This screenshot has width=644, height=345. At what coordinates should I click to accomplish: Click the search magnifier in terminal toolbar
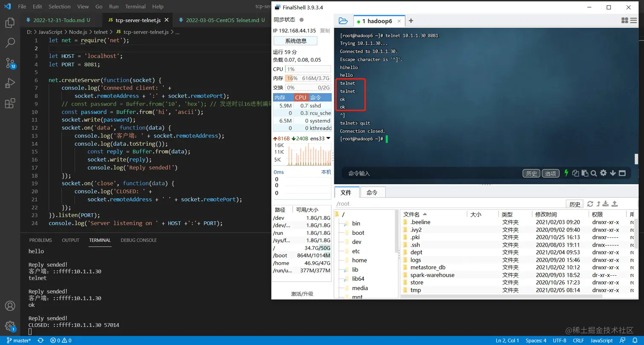[x=594, y=173]
